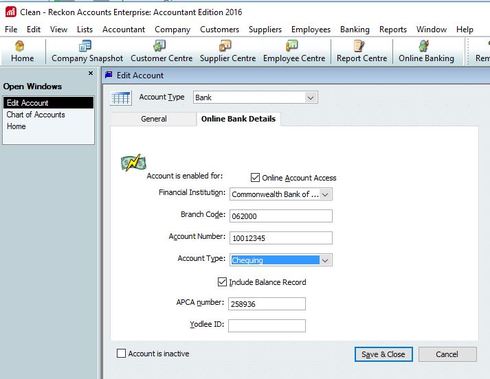Click the Account Number field
490x379 pixels.
(281, 238)
